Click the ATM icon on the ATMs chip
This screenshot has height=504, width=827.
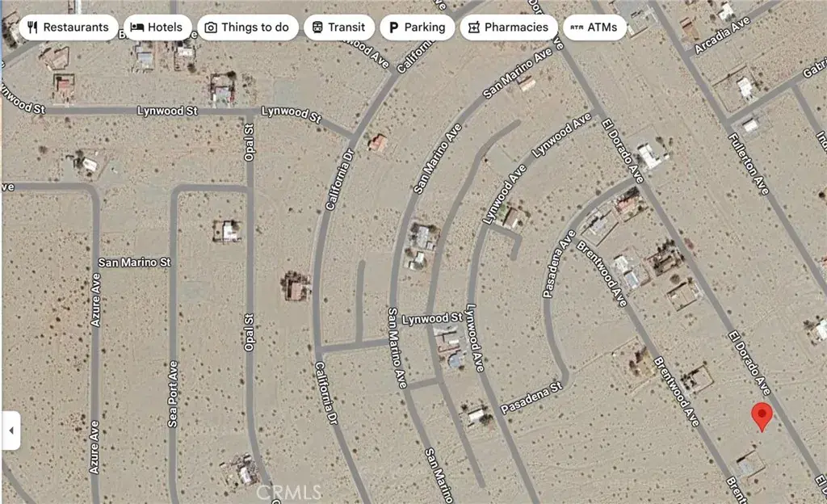577,27
